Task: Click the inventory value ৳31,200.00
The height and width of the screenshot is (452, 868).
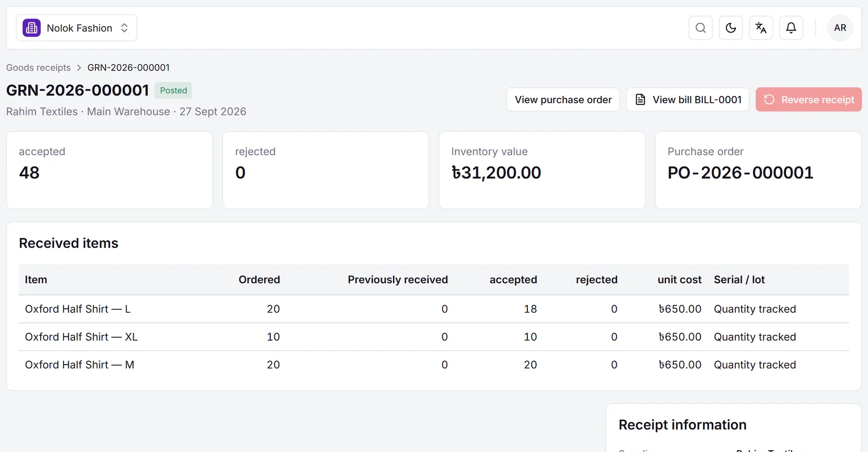Action: coord(496,173)
